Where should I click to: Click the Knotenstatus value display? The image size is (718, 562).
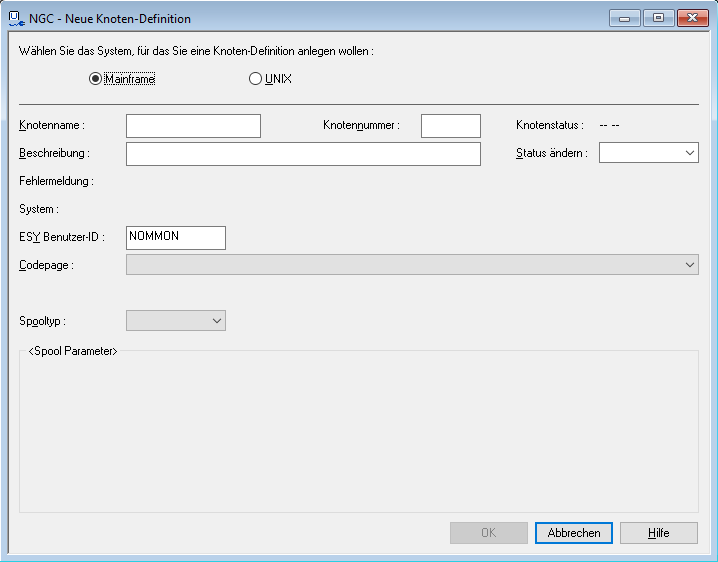(610, 125)
